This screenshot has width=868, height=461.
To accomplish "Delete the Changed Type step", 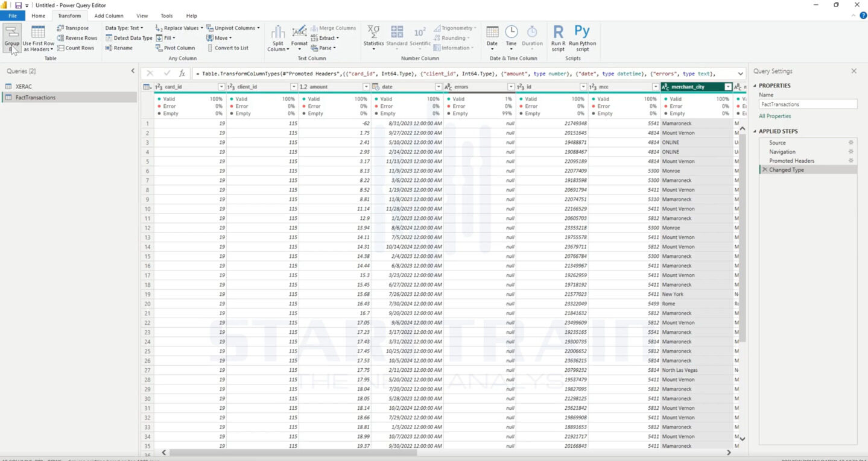I will point(765,170).
